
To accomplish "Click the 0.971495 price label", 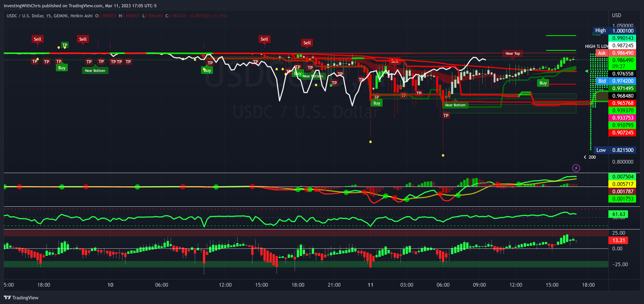I will pyautogui.click(x=622, y=89).
